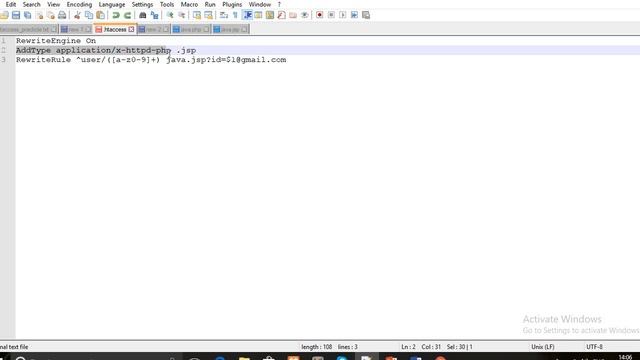The image size is (640, 360).
Task: Zoom out using the toolbar icon
Action: 182,15
